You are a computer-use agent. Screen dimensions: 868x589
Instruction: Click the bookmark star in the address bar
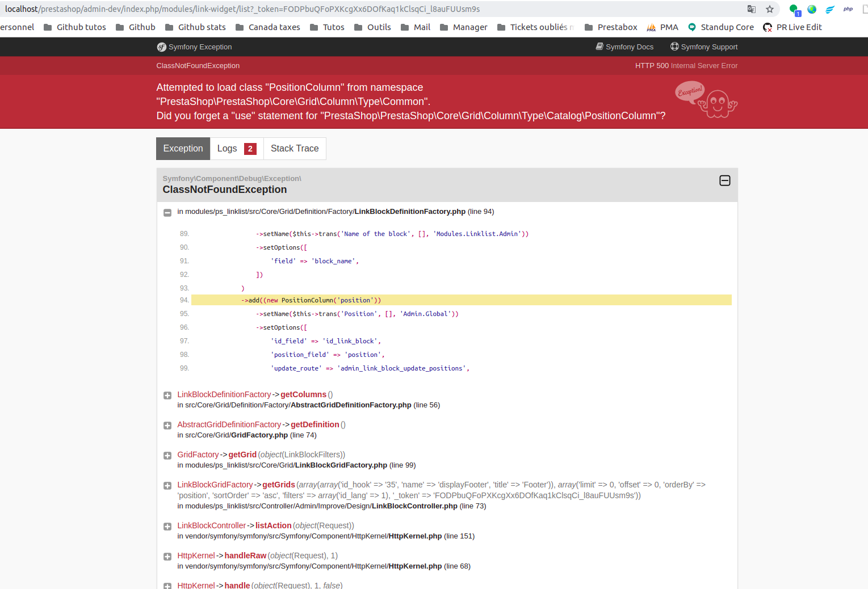(769, 9)
